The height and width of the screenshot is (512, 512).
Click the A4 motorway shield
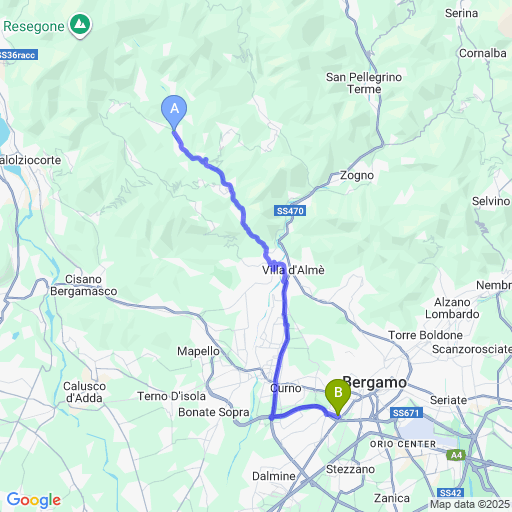[x=456, y=455]
